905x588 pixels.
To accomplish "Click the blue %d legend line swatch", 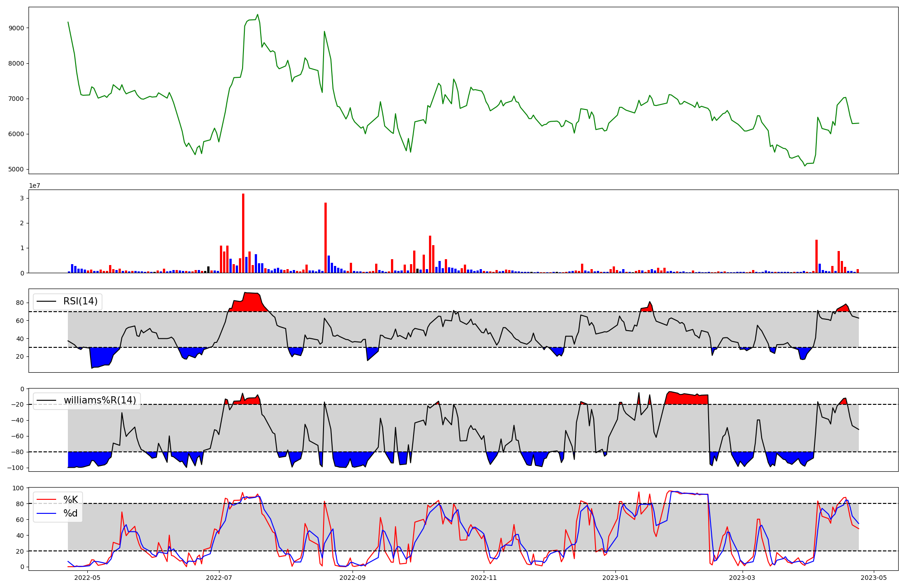I will click(47, 513).
